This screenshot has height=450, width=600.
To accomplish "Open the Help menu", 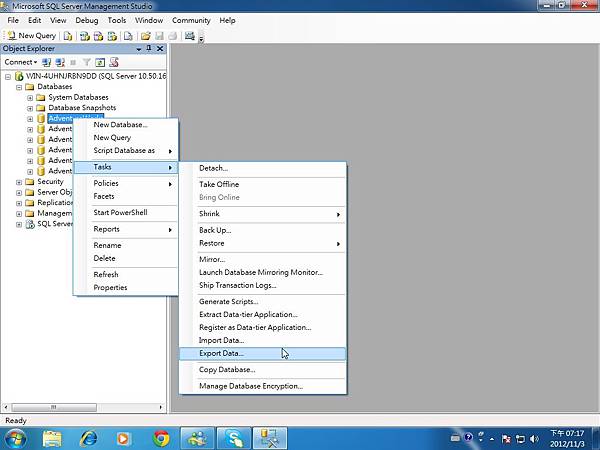I will point(227,20).
